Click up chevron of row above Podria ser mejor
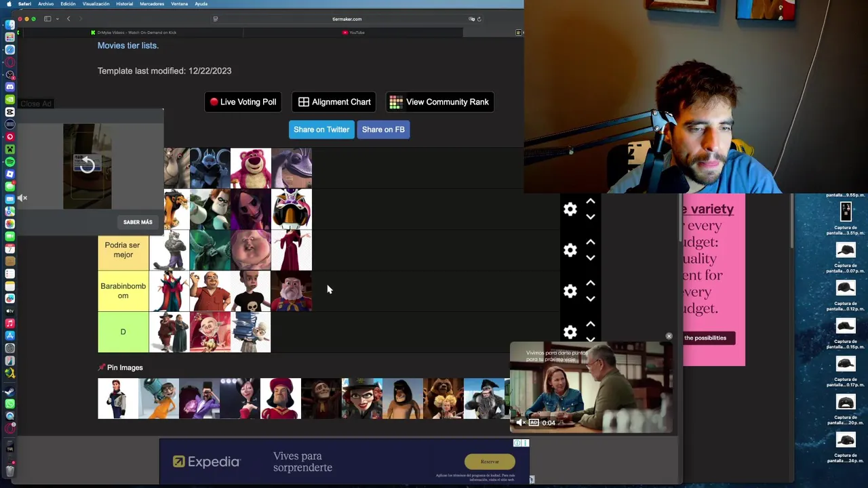 [591, 202]
